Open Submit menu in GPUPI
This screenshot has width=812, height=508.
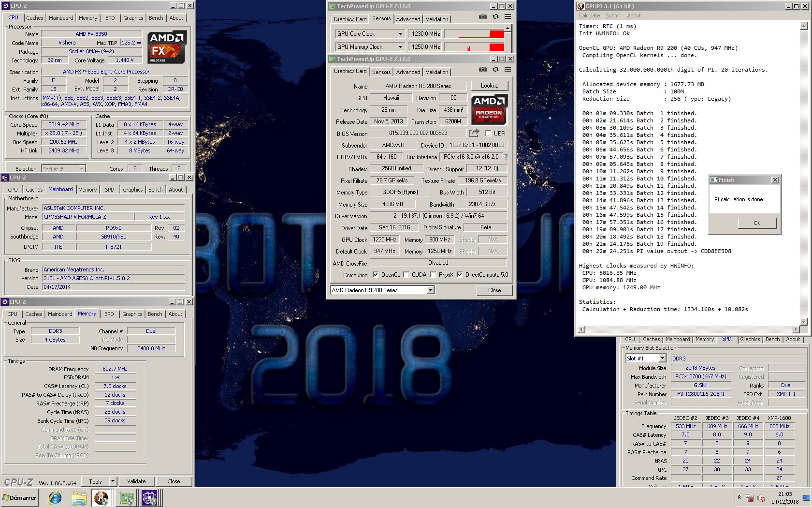[613, 15]
